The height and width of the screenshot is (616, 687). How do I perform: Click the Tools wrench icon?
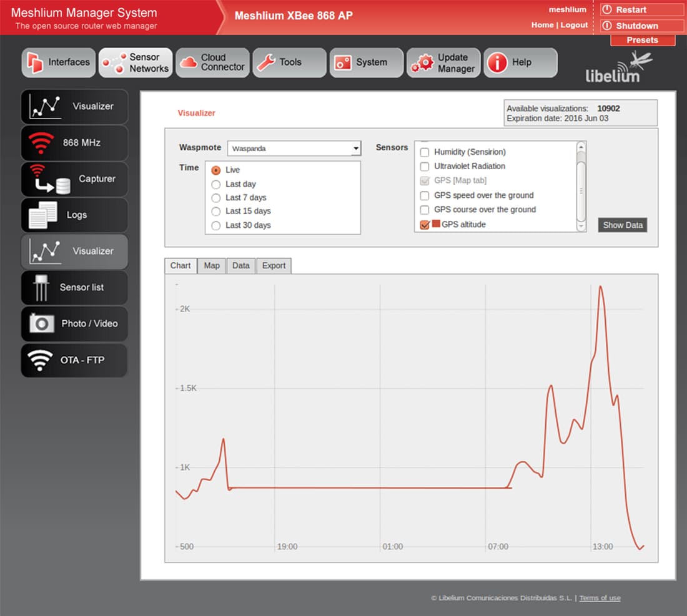click(x=265, y=62)
